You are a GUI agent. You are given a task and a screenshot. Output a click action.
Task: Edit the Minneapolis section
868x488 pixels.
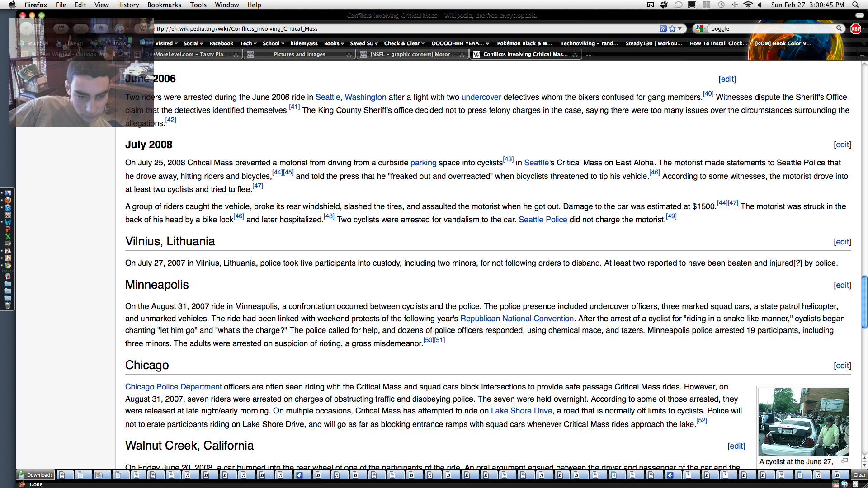[842, 285]
